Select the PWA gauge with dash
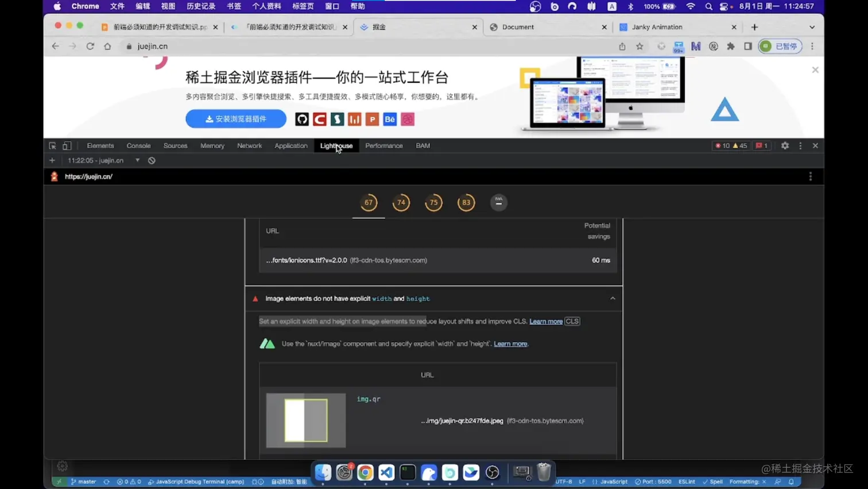The height and width of the screenshot is (489, 868). [x=499, y=202]
